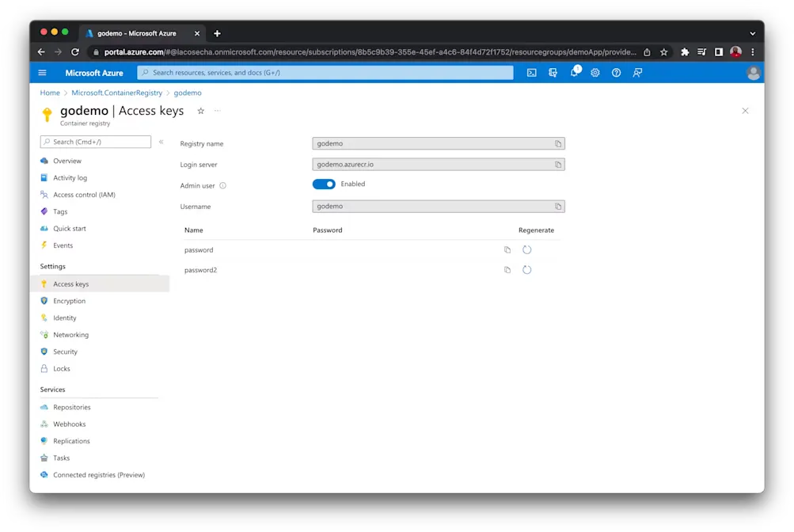Open the feedback icon in the top bar
794x532 pixels.
click(x=637, y=72)
